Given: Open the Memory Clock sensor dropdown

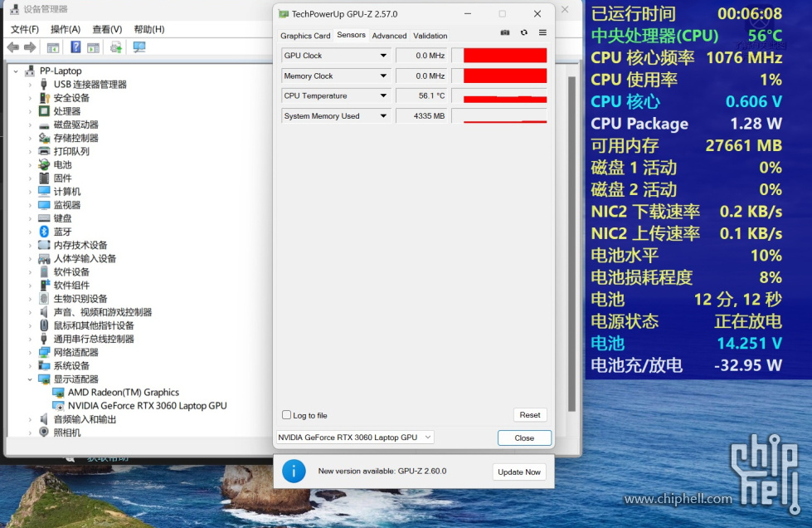Looking at the screenshot, I should tap(383, 76).
